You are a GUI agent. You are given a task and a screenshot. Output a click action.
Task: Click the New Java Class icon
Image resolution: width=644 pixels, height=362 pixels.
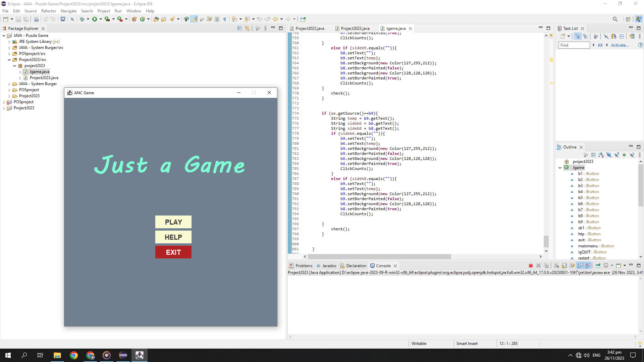(x=142, y=19)
